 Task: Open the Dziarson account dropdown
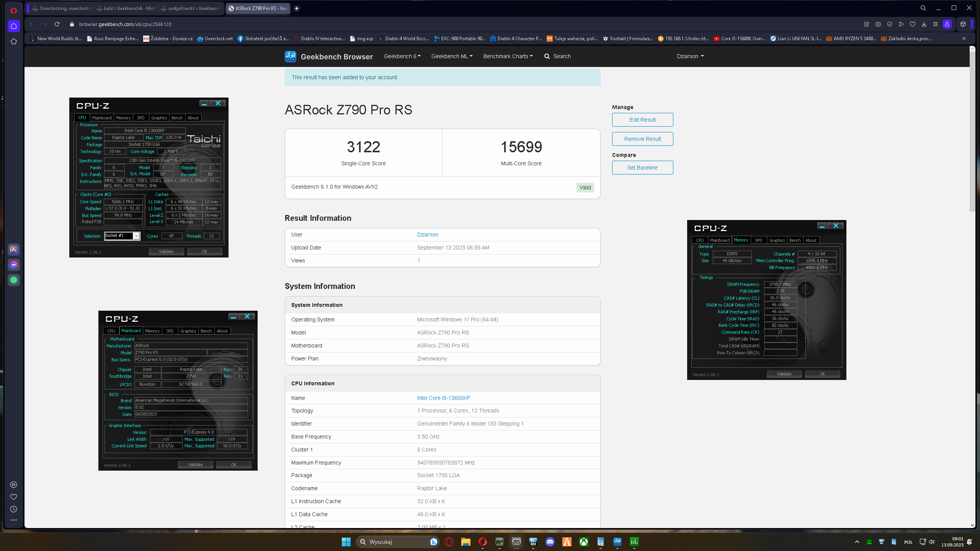point(690,56)
